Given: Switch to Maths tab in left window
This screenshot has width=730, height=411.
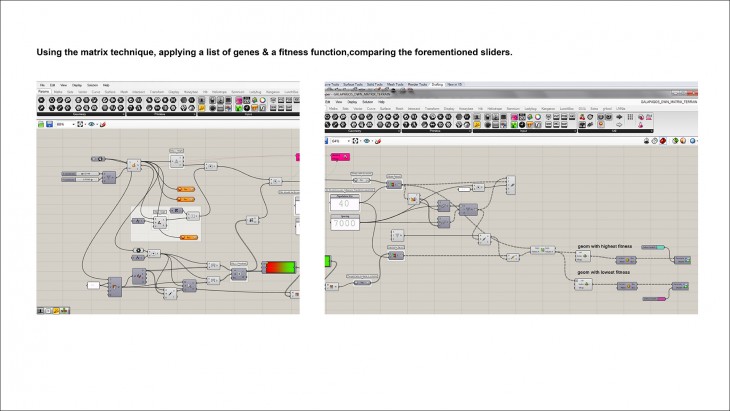Looking at the screenshot, I should [58, 92].
